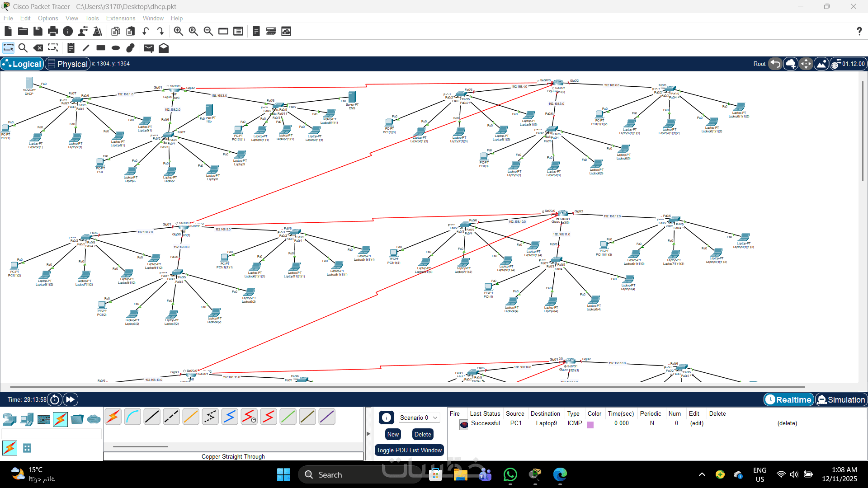Click the Add Simple PDU envelope icon

point(148,48)
